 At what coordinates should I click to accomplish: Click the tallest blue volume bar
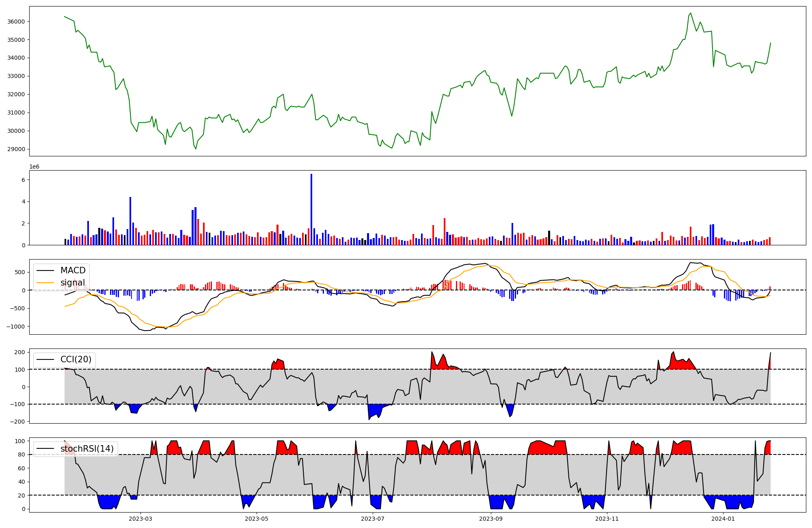click(x=311, y=209)
